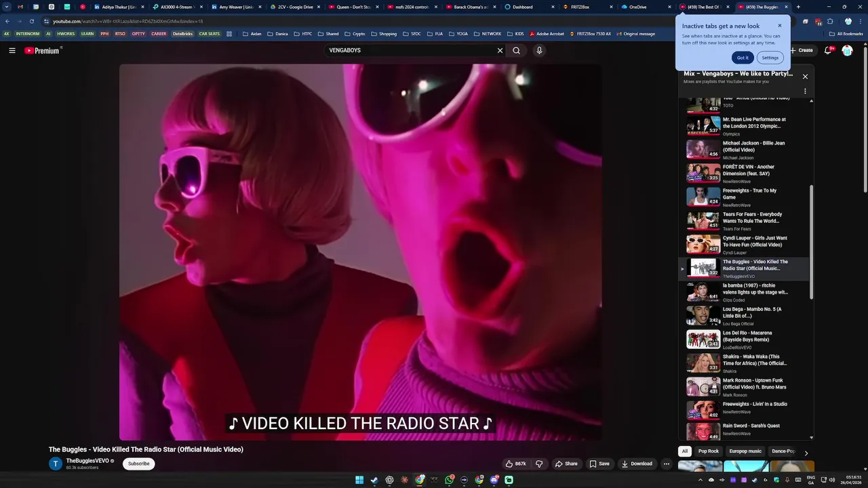Image resolution: width=868 pixels, height=488 pixels.
Task: Play Freeweights - True To My Game
Action: point(744,197)
